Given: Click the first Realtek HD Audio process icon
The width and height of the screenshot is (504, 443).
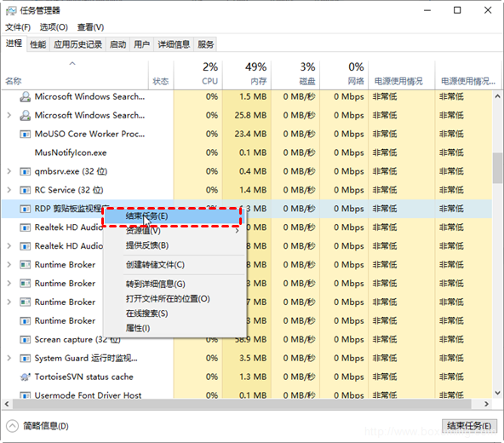Looking at the screenshot, I should click(x=25, y=227).
